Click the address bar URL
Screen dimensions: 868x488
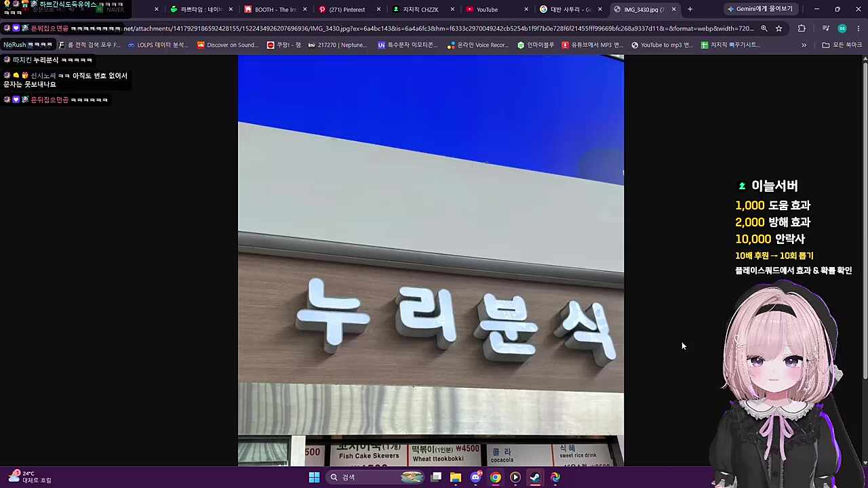438,28
